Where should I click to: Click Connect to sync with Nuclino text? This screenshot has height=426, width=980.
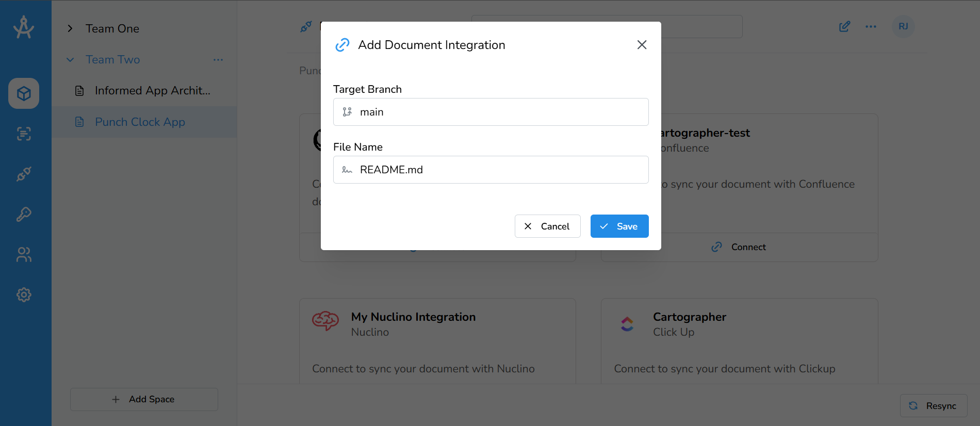click(x=423, y=369)
